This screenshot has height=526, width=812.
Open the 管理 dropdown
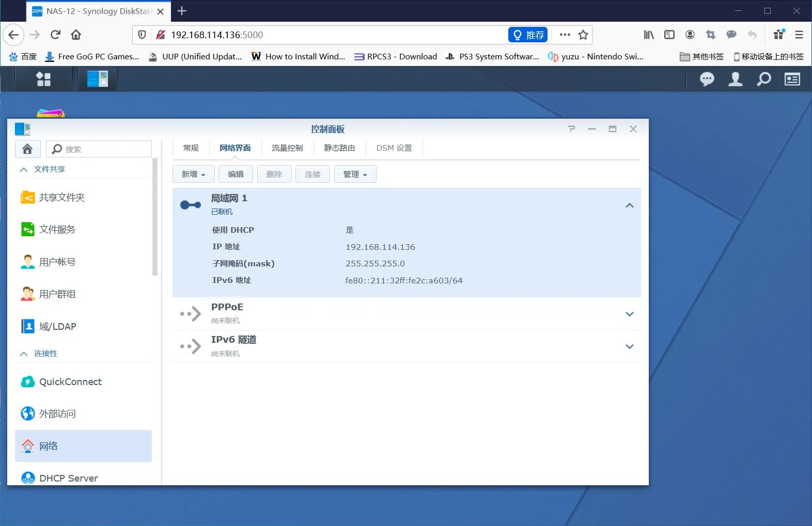point(355,174)
